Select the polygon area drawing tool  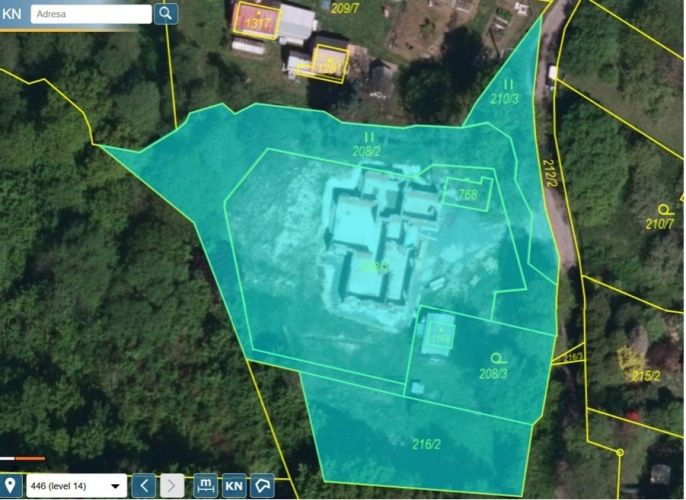pos(262,486)
